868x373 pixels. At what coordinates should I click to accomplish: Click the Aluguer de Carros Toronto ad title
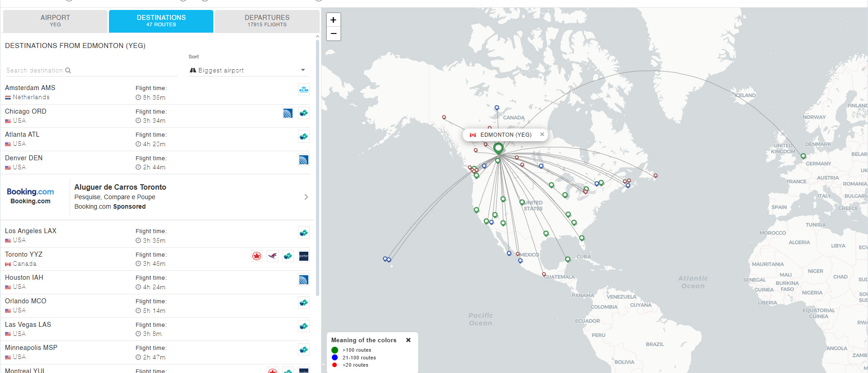[x=120, y=187]
